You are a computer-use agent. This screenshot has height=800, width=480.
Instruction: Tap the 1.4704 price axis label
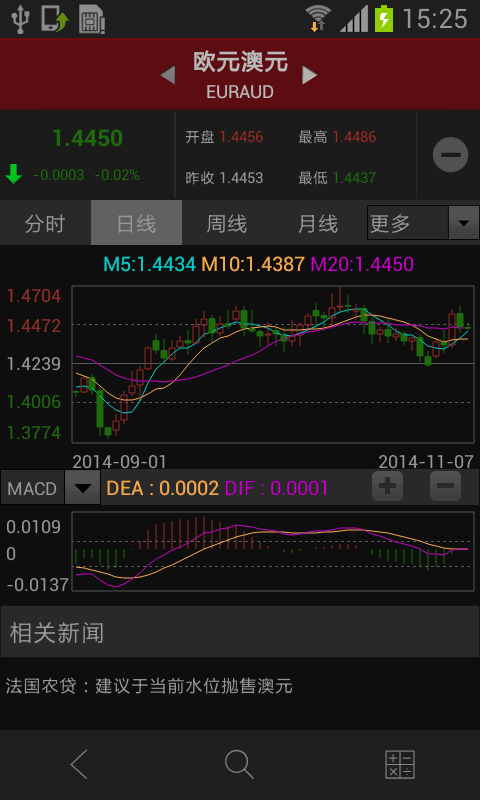coord(34,295)
